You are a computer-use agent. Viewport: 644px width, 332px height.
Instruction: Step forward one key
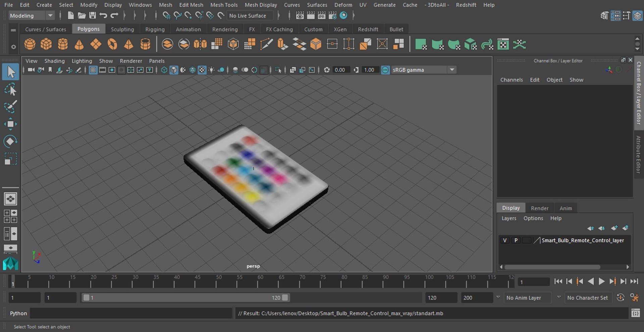pos(612,281)
